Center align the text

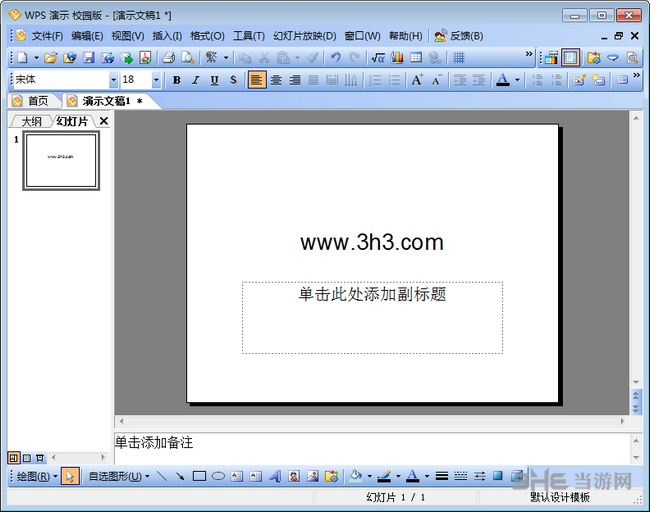pyautogui.click(x=276, y=80)
